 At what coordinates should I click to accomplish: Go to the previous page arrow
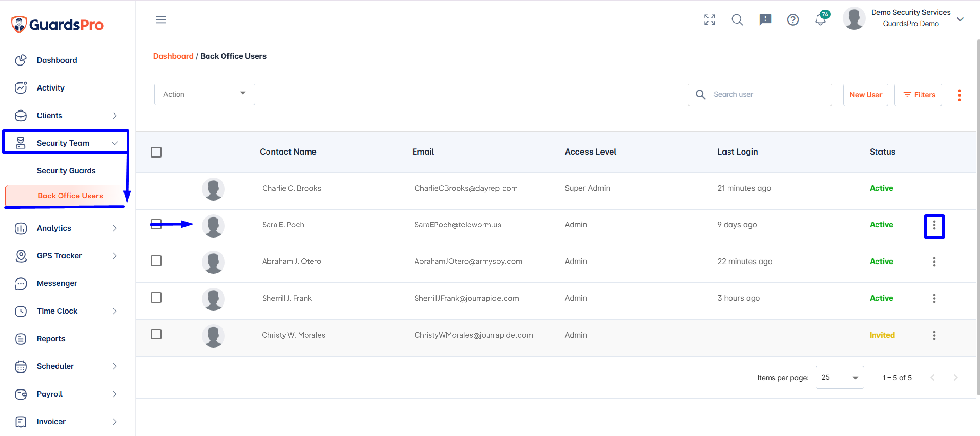click(x=932, y=378)
